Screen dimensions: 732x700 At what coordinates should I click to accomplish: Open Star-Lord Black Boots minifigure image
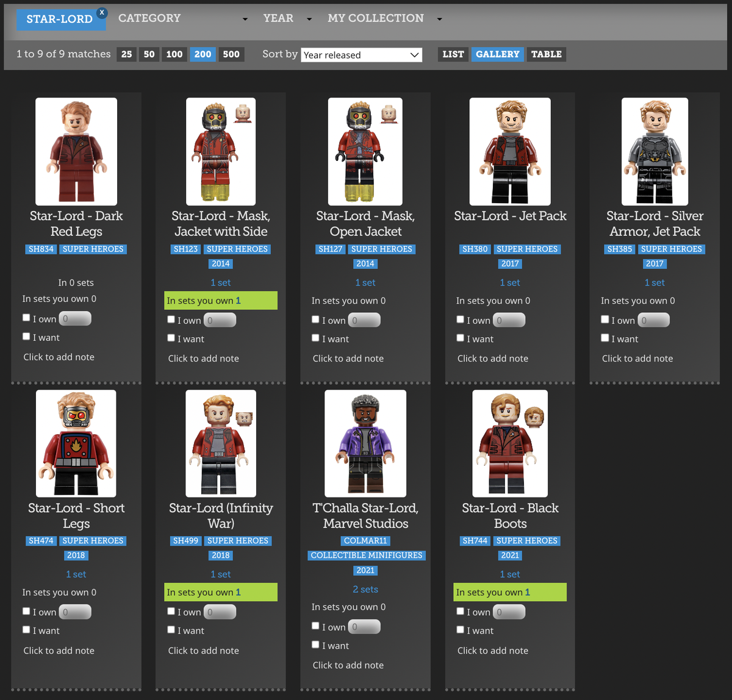pos(510,443)
